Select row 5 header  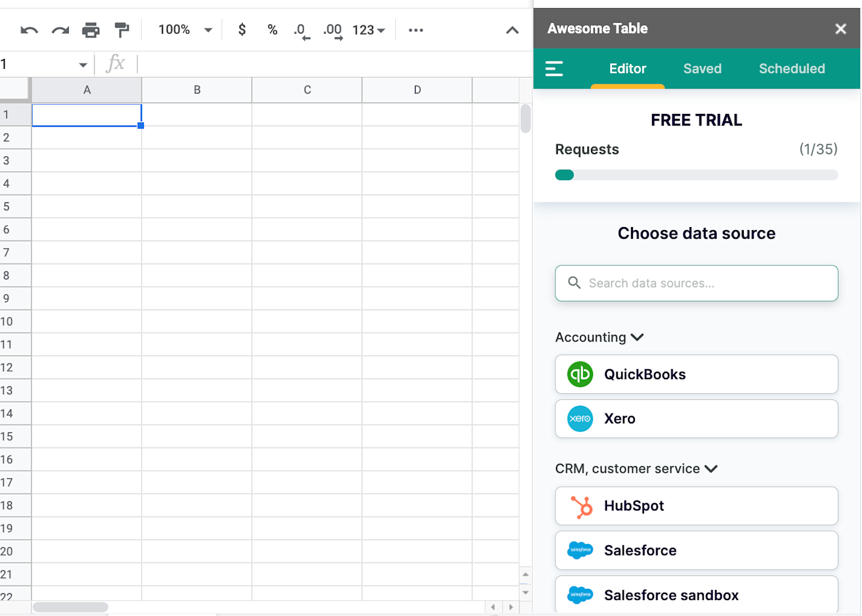(x=15, y=206)
